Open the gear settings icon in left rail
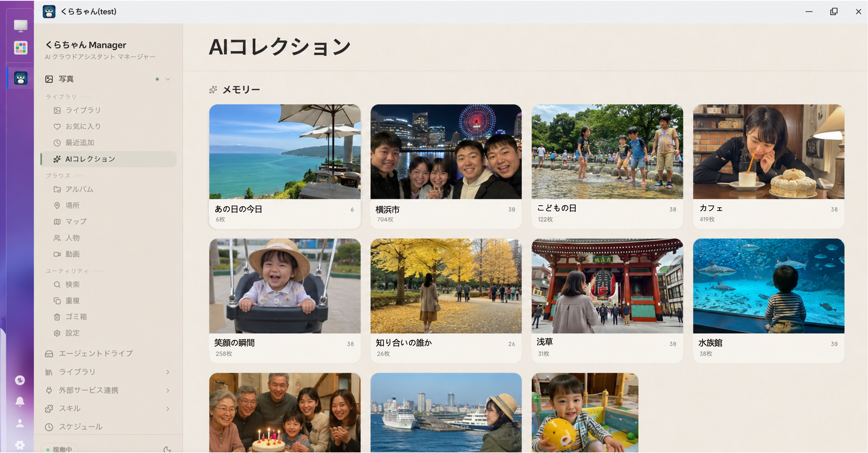Image resolution: width=868 pixels, height=453 pixels. (x=20, y=445)
